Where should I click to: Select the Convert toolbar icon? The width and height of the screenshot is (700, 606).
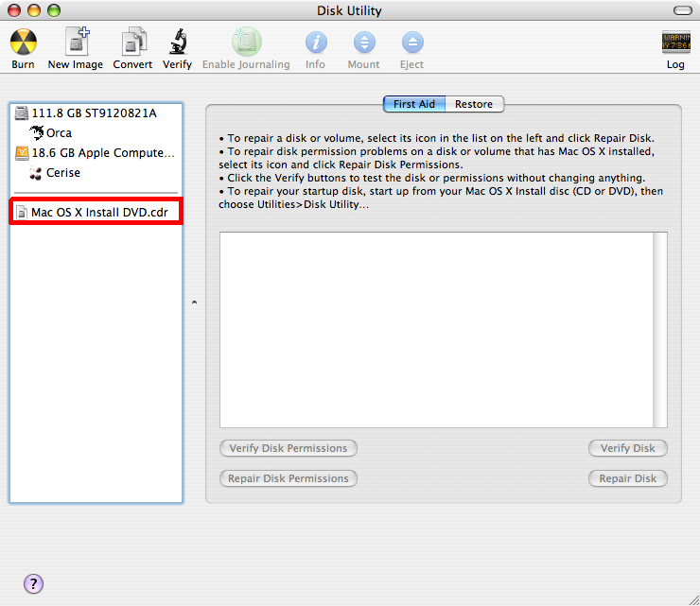(133, 41)
